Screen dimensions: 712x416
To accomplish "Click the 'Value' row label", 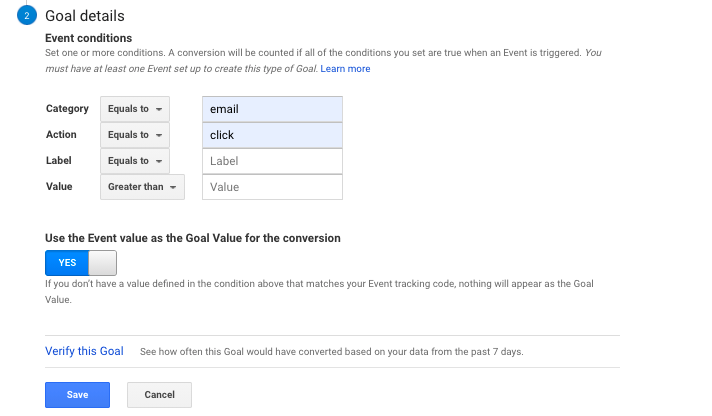I will point(59,187).
